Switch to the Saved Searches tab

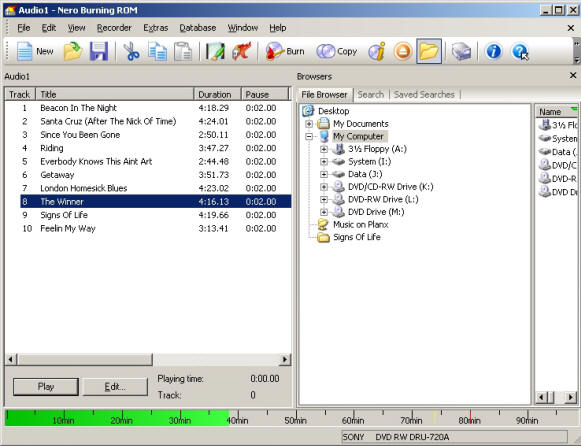424,94
